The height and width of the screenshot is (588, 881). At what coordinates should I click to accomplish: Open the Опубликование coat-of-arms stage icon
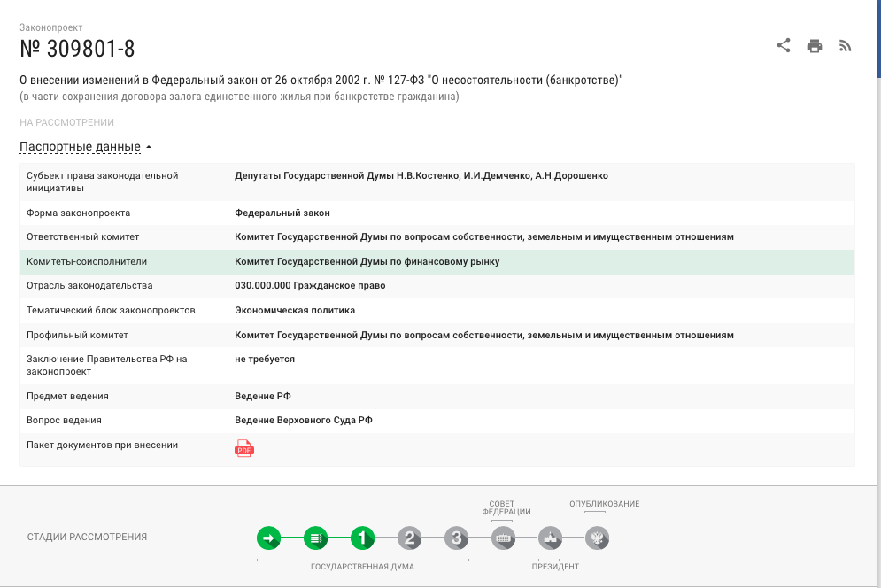coord(597,538)
